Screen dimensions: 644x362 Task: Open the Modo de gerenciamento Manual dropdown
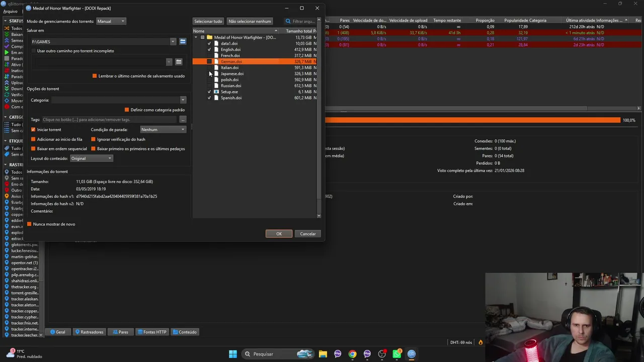[x=111, y=21]
